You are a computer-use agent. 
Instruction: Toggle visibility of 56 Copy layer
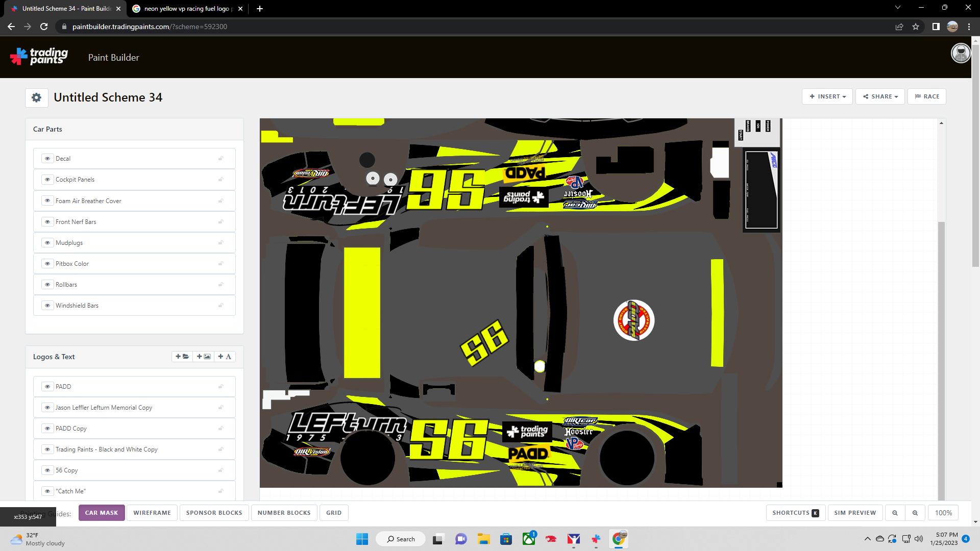coord(47,470)
